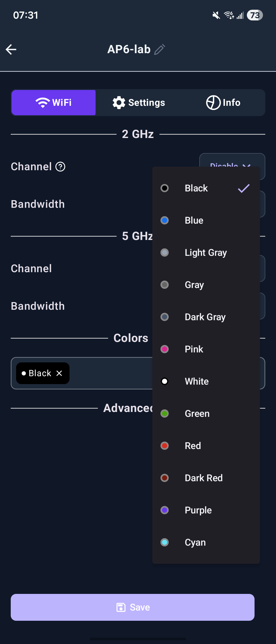Tap the 2 GHz Channel help icon
Screen dimensions: 276x644
pos(60,167)
